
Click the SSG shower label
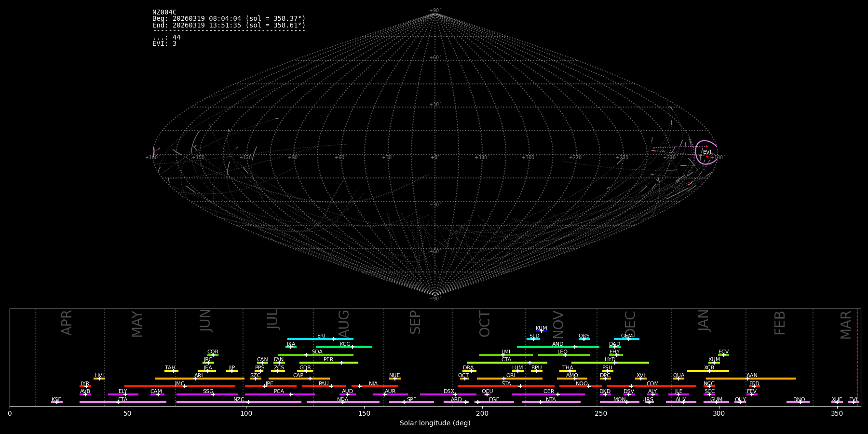coord(208,392)
